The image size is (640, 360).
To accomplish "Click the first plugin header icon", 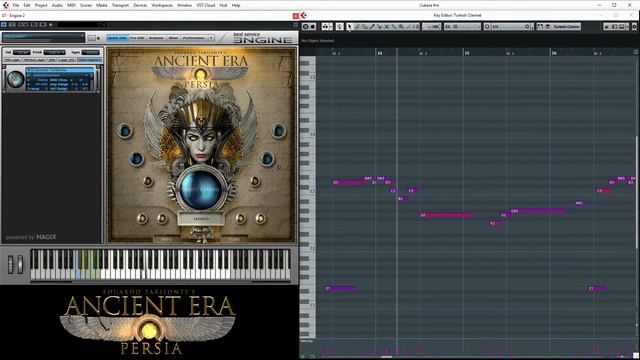I will coord(4,25).
